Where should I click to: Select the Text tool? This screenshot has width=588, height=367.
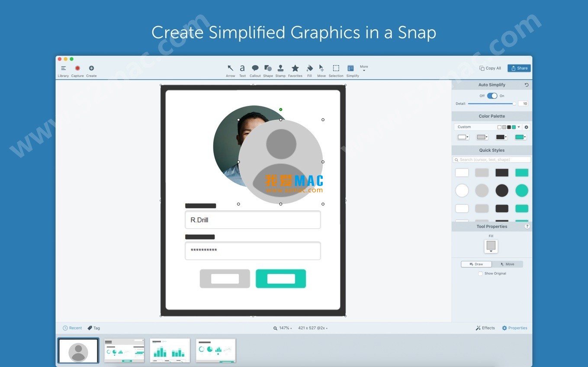[242, 70]
